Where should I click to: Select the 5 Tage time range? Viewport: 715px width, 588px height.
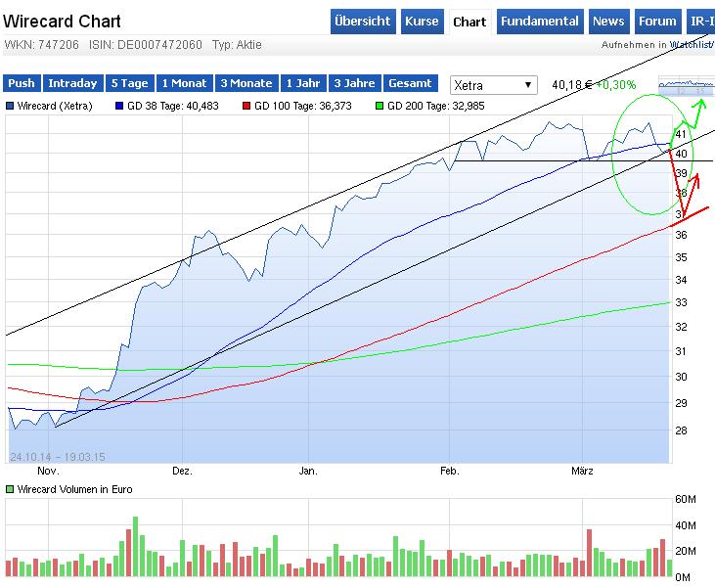130,84
